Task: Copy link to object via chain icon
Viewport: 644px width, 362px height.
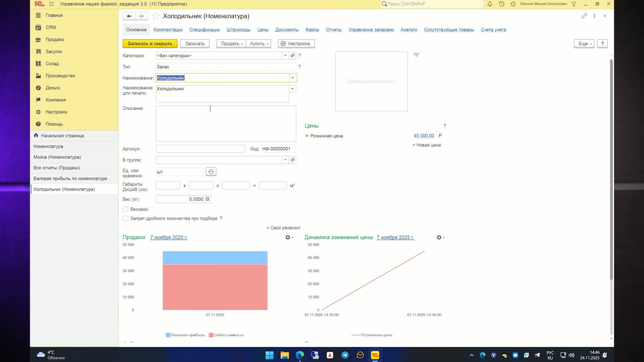Action: point(584,16)
